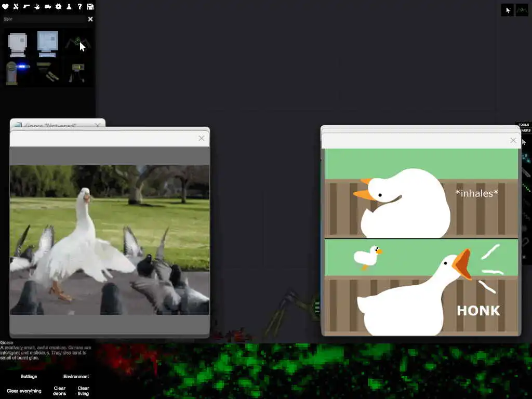Close the HONK comic window
This screenshot has width=532, height=399.
tap(513, 140)
